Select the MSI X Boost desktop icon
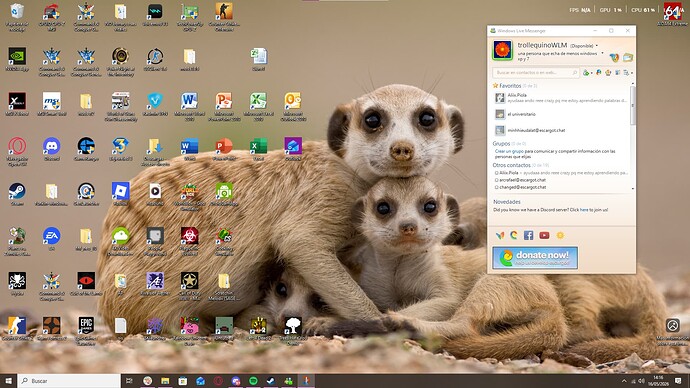The width and height of the screenshot is (690, 388). [17, 104]
